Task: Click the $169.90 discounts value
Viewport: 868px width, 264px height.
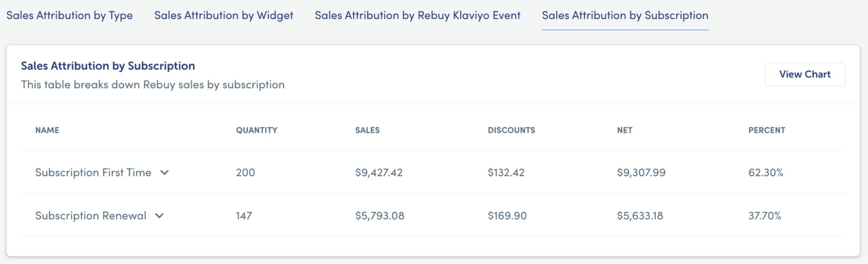Action: click(x=507, y=216)
